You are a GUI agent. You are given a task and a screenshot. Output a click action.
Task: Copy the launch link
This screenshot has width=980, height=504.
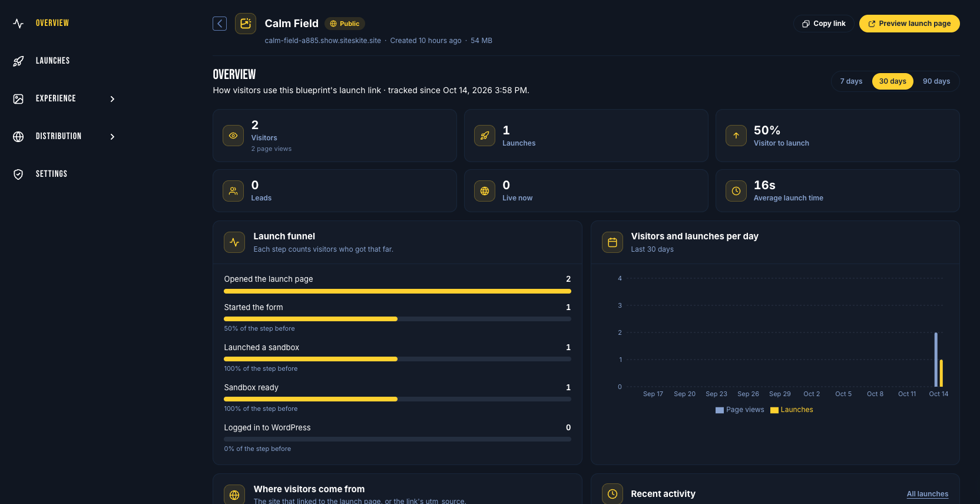(824, 24)
